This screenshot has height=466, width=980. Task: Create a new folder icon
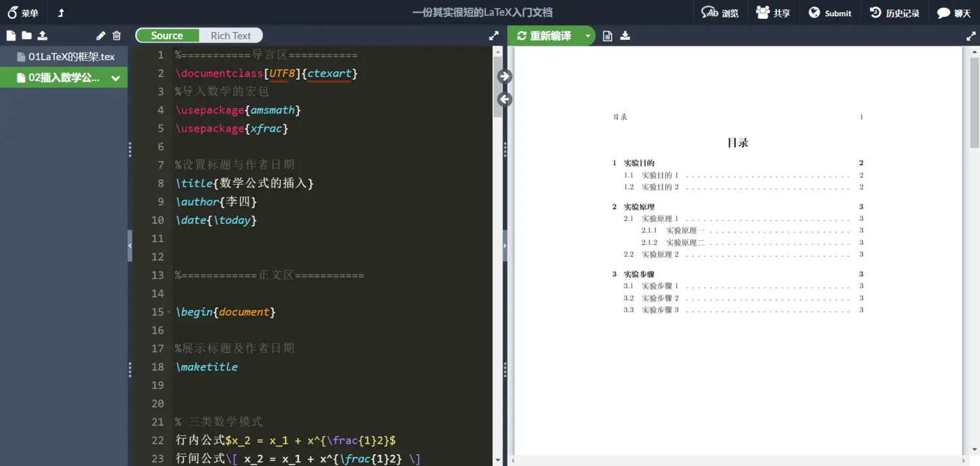pos(26,35)
